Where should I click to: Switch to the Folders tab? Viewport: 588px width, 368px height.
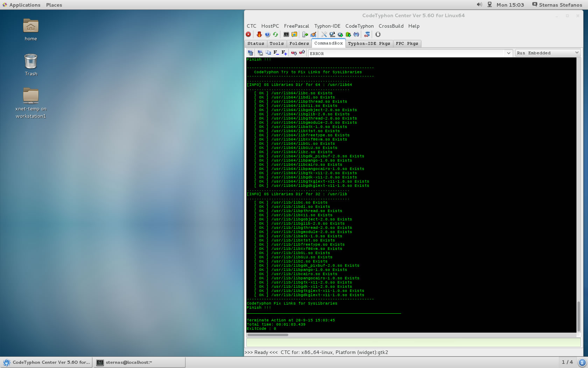coord(299,43)
